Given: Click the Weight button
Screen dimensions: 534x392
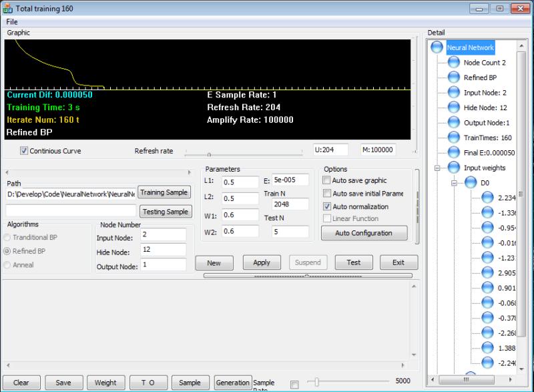Looking at the screenshot, I should coord(105,383).
